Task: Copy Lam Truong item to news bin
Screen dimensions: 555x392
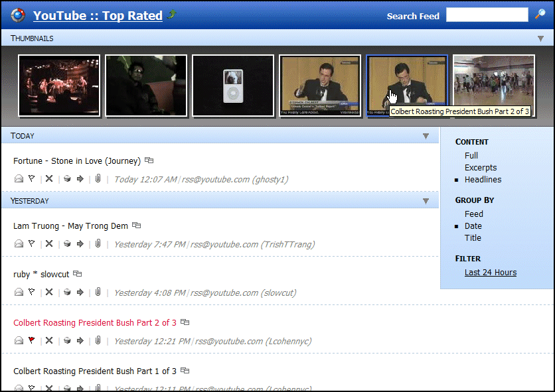Action: [x=67, y=243]
